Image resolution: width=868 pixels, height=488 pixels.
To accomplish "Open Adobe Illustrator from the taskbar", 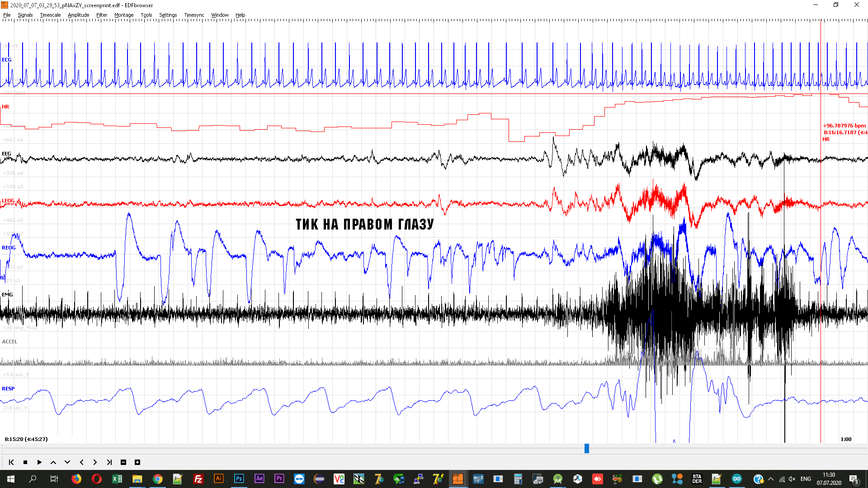I will tap(218, 479).
